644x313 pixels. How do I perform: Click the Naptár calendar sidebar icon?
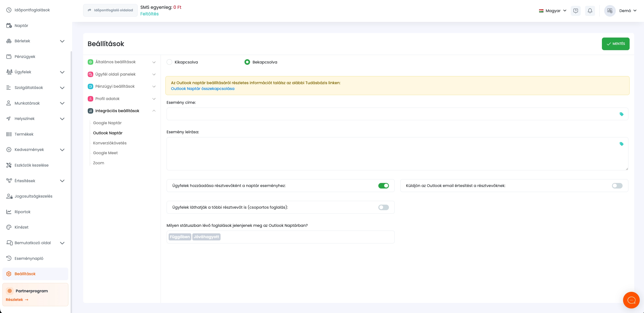pyautogui.click(x=9, y=25)
